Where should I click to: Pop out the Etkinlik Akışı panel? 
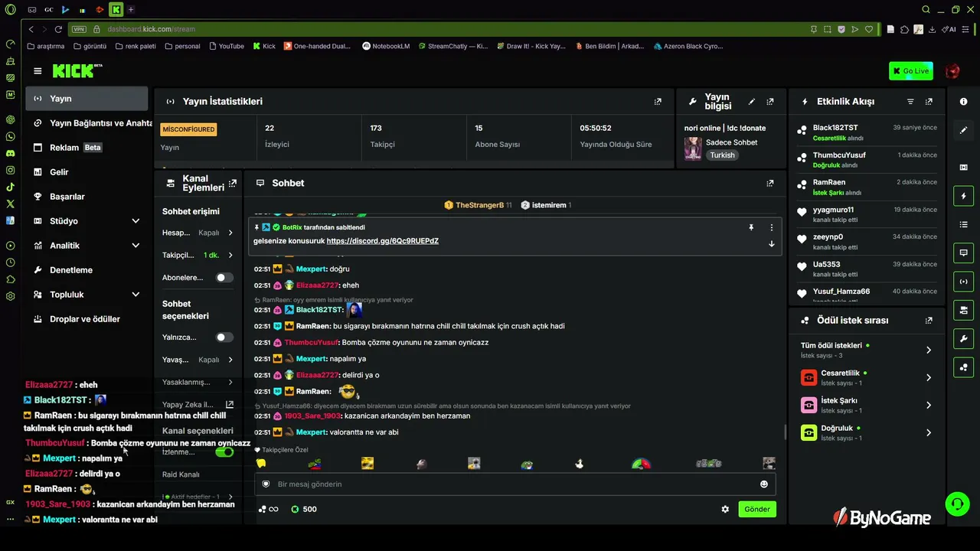(x=929, y=102)
